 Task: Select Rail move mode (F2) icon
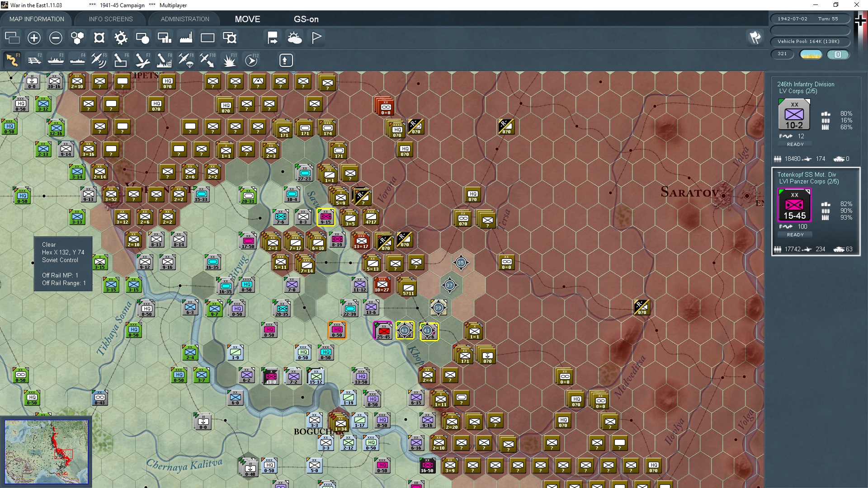(x=34, y=60)
